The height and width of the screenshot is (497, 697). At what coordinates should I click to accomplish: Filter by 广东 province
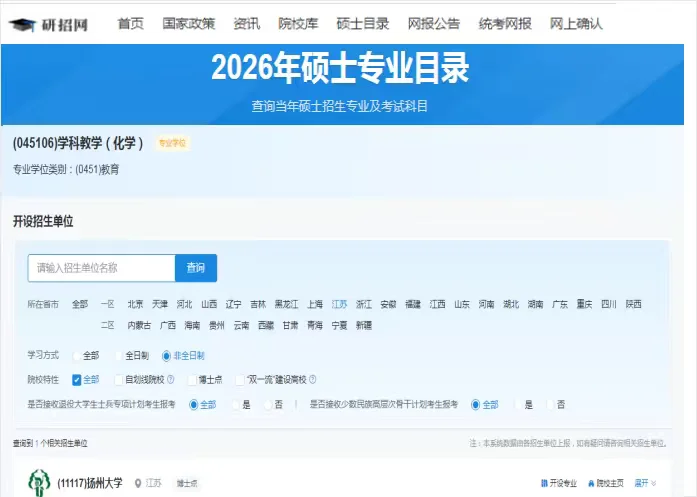point(560,305)
